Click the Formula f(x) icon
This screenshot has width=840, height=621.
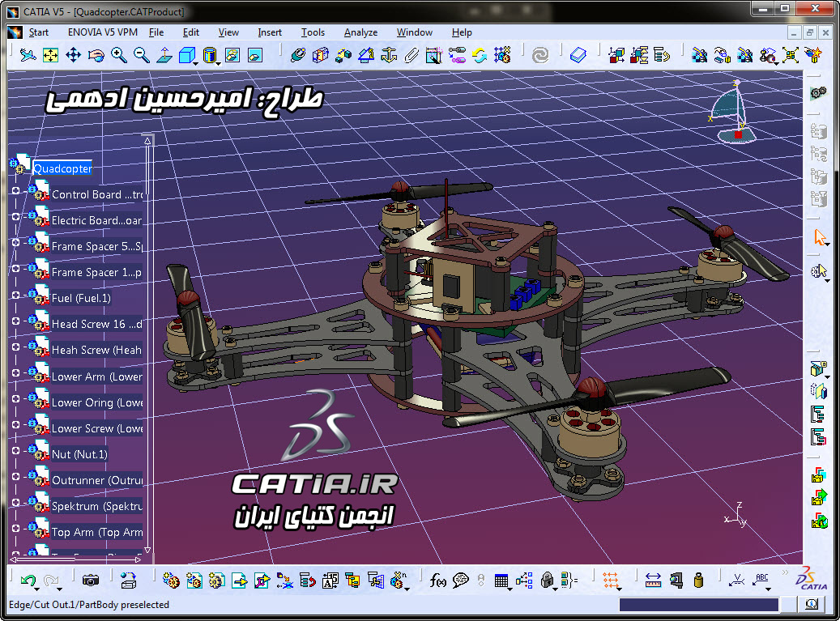tap(437, 581)
